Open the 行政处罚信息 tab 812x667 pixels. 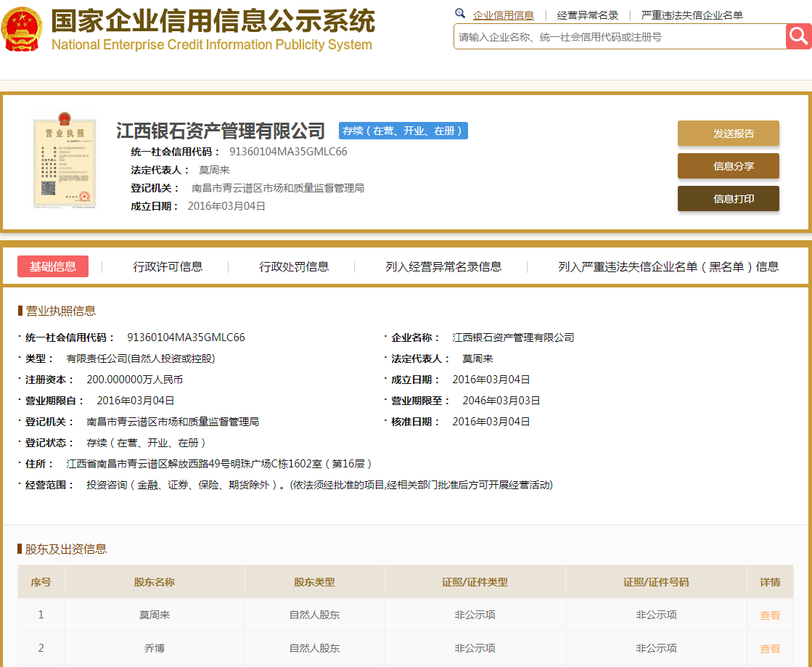coord(294,266)
